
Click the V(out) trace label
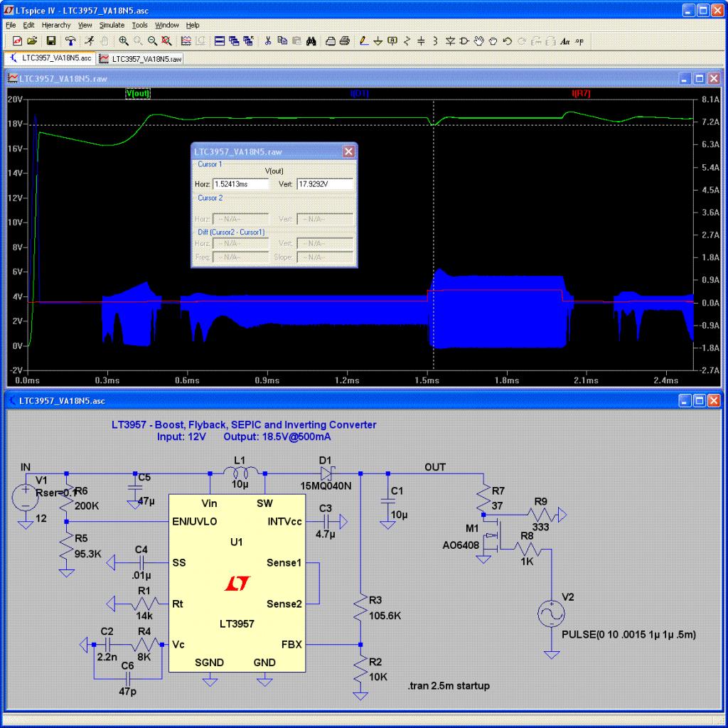pyautogui.click(x=138, y=93)
